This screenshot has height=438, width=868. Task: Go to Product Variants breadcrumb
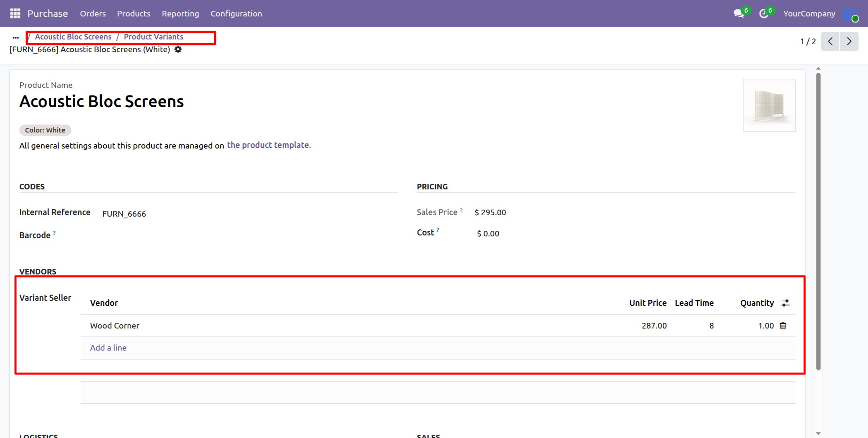154,37
